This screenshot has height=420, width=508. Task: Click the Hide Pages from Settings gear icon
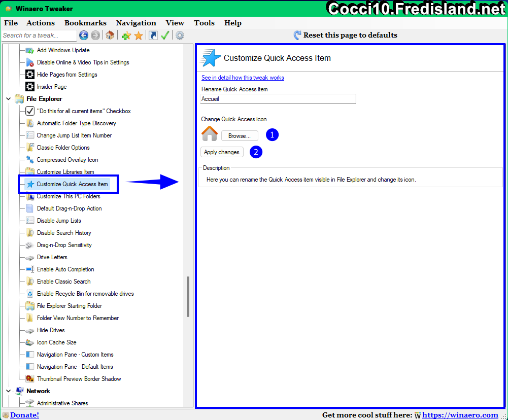pos(30,75)
